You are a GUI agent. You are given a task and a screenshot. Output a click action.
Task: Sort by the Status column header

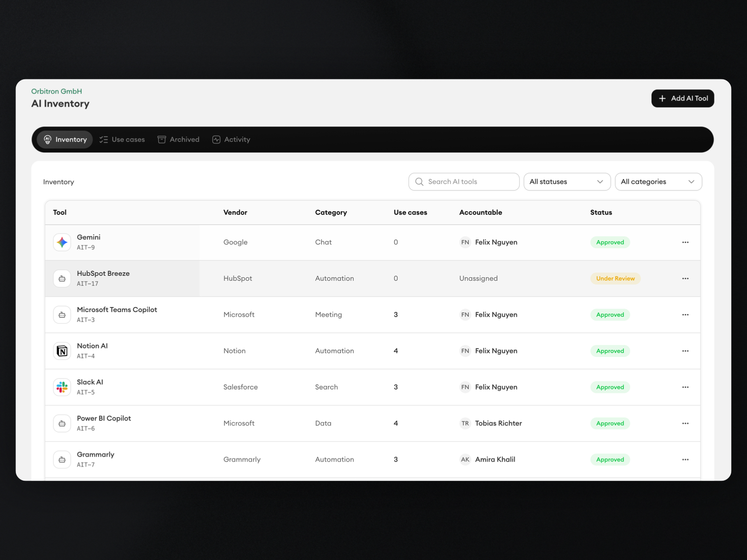click(x=601, y=212)
